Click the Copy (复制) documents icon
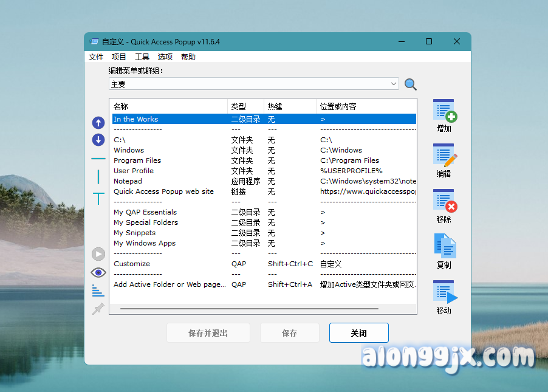This screenshot has width=548, height=392. point(445,246)
